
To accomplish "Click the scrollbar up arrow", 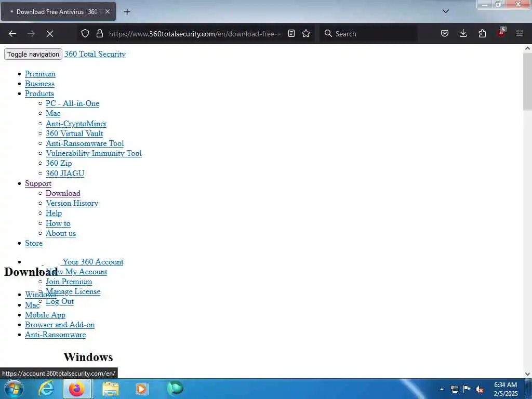I will [x=527, y=48].
